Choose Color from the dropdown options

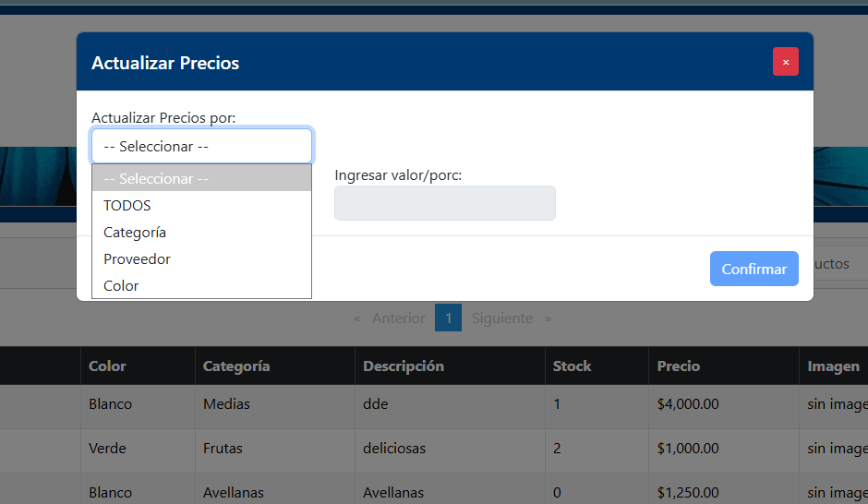click(201, 286)
